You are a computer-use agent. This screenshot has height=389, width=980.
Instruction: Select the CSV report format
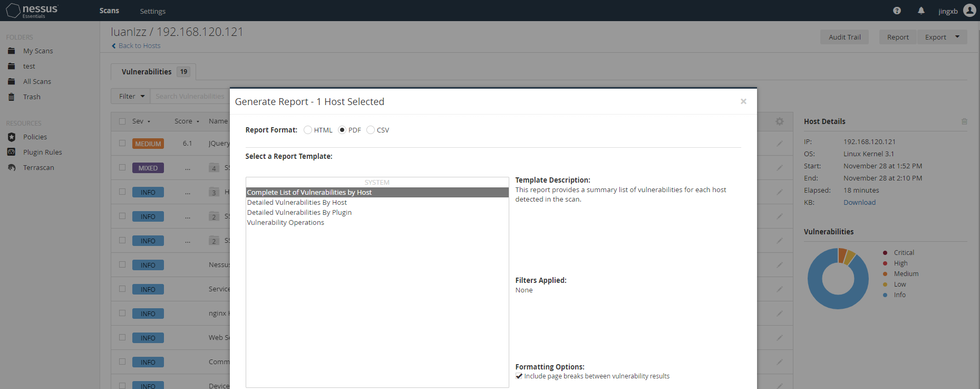pos(371,130)
